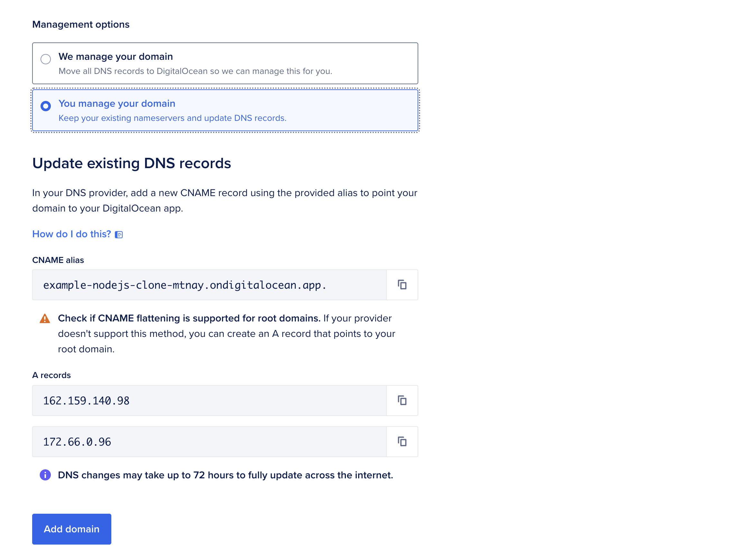
Task: Click the orange CNAME flattening warning icon
Action: coord(44,319)
